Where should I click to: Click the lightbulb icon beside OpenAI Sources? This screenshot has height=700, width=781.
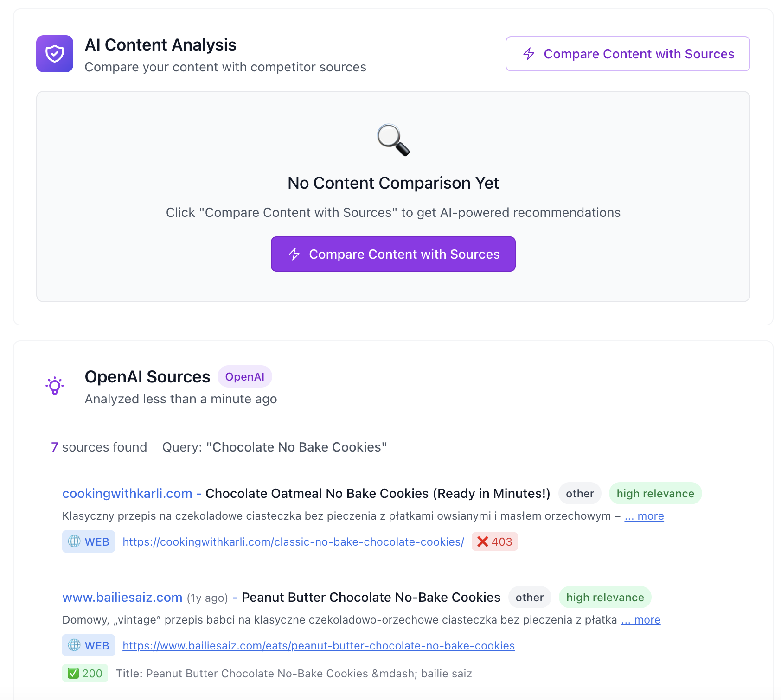(x=55, y=386)
